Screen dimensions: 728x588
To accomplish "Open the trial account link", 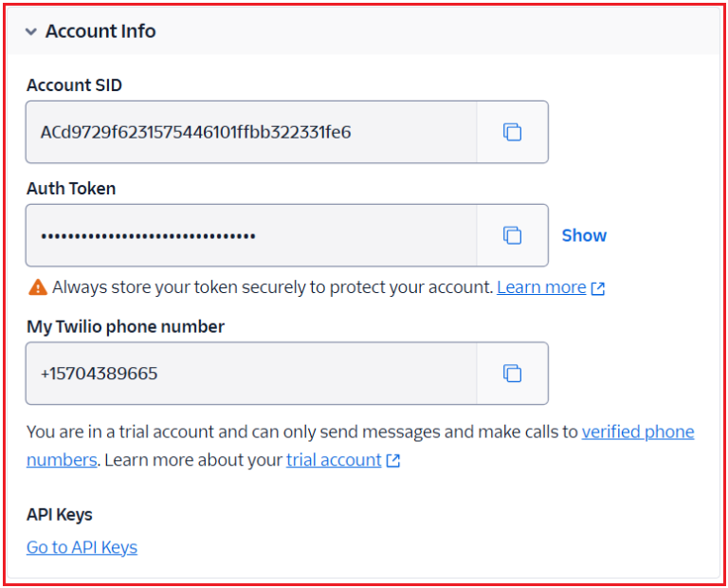I will [x=334, y=460].
